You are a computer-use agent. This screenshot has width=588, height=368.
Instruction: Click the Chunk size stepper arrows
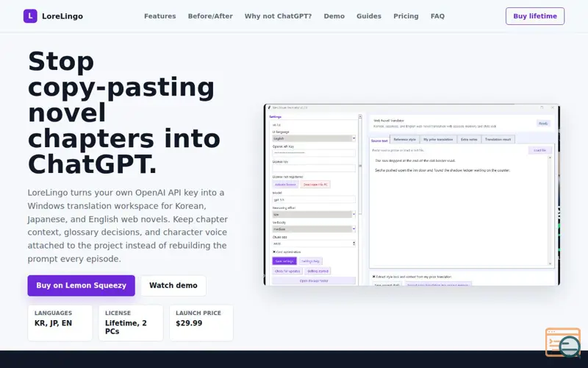(x=354, y=244)
